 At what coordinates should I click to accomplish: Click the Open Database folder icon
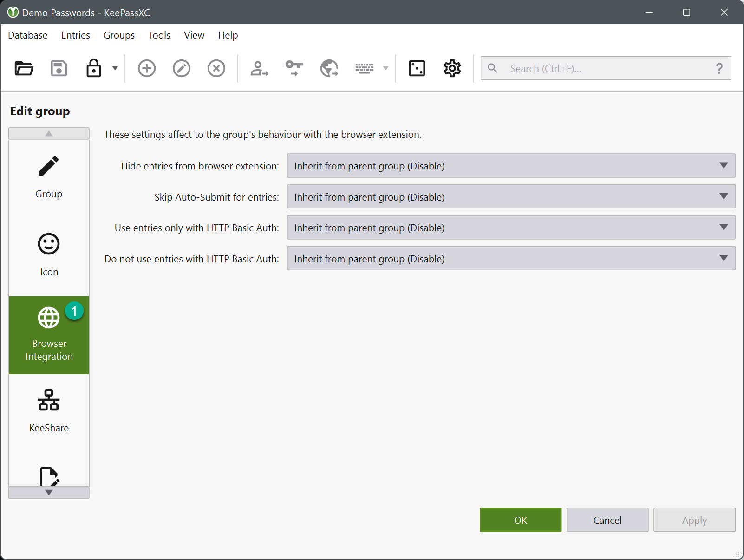point(24,68)
